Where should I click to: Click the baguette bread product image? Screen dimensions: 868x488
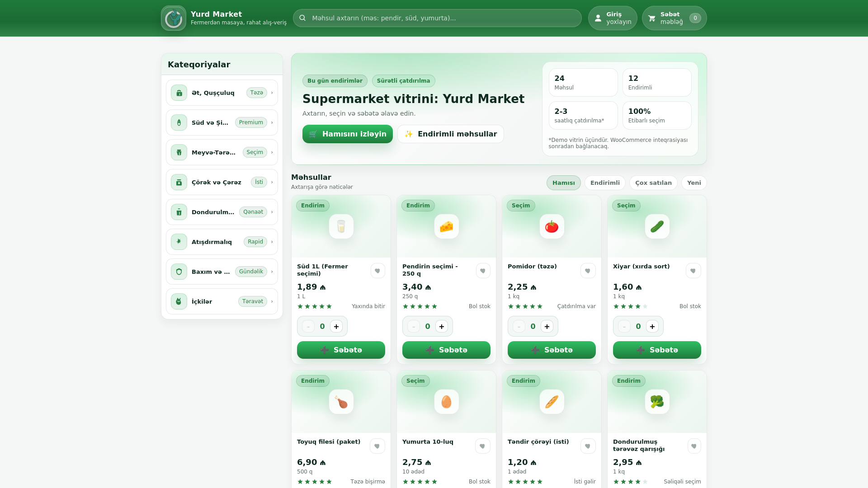coord(552,402)
